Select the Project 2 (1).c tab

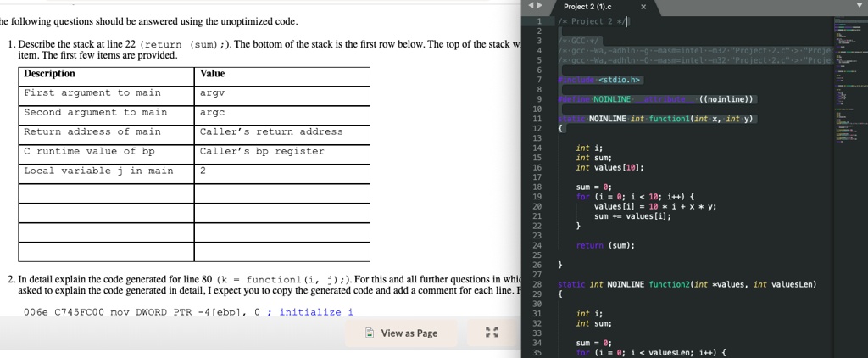tap(587, 7)
